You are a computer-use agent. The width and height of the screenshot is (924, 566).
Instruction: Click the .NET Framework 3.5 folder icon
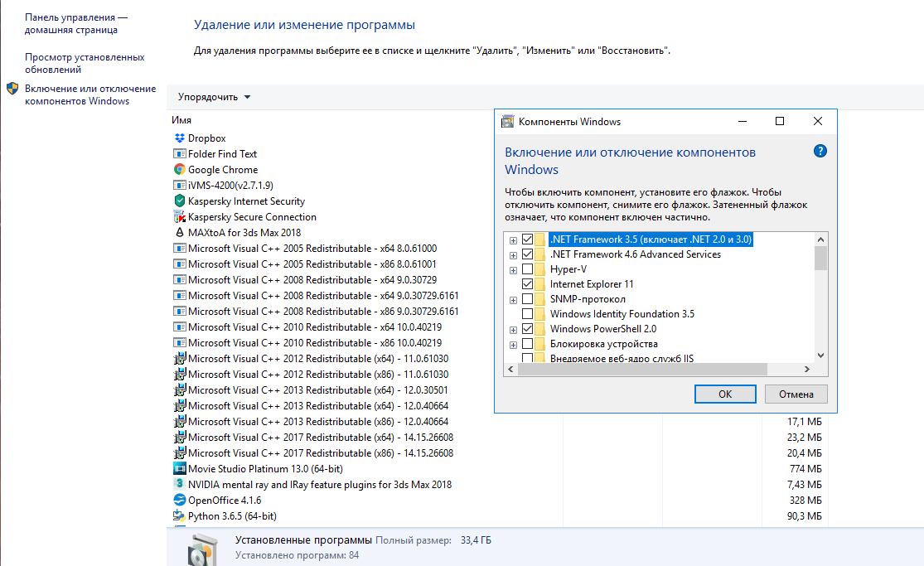click(x=539, y=239)
